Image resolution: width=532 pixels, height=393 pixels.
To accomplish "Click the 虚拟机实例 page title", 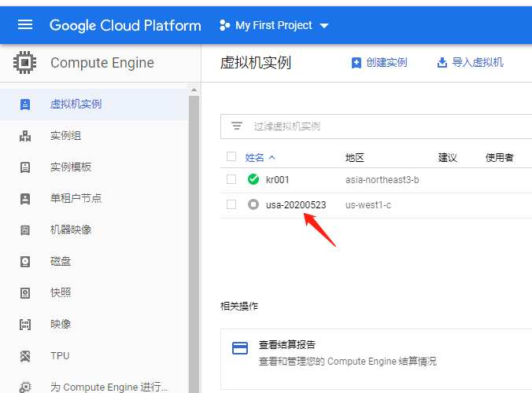I will (256, 63).
